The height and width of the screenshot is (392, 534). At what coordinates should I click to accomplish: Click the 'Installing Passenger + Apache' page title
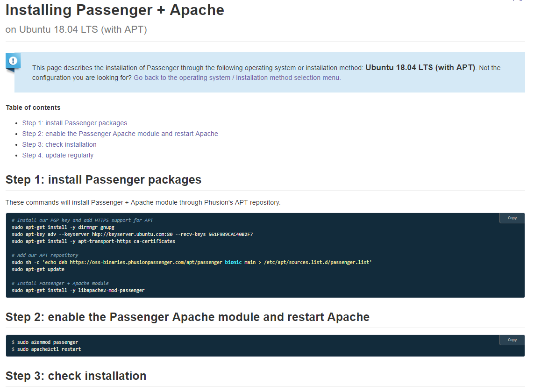[115, 10]
